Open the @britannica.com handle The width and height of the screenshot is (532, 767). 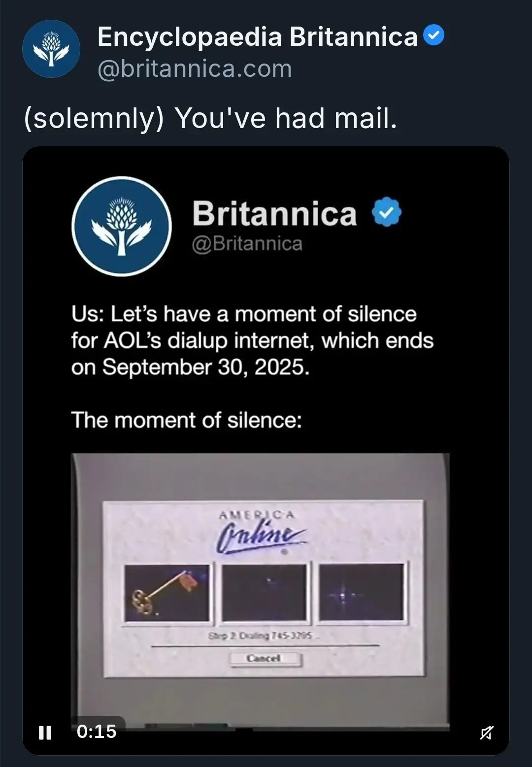[x=195, y=69]
